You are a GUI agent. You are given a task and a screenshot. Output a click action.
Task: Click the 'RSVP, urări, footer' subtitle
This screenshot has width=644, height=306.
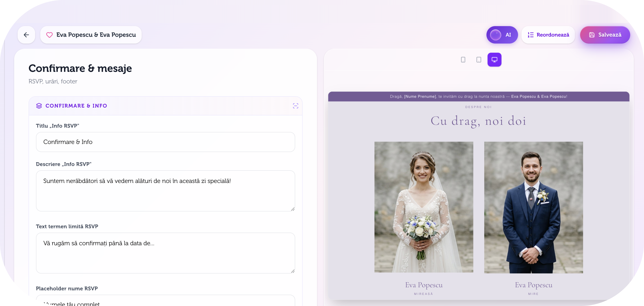coord(53,82)
